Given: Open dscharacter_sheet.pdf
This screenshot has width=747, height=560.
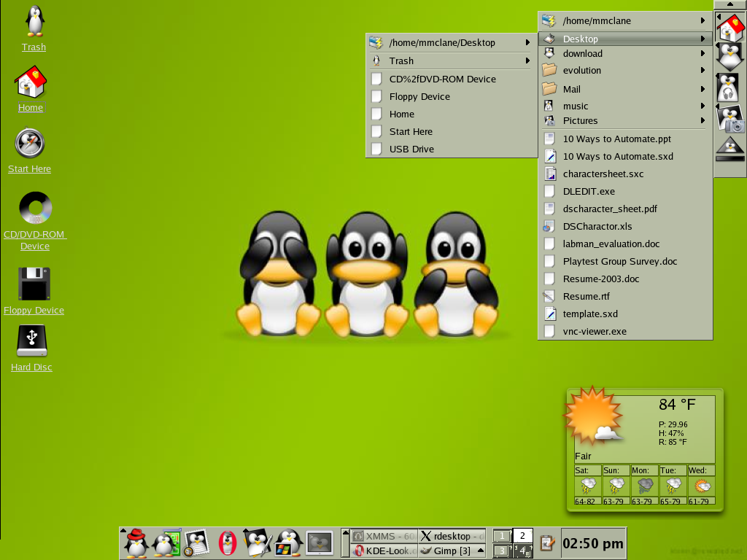Looking at the screenshot, I should tap(625, 209).
